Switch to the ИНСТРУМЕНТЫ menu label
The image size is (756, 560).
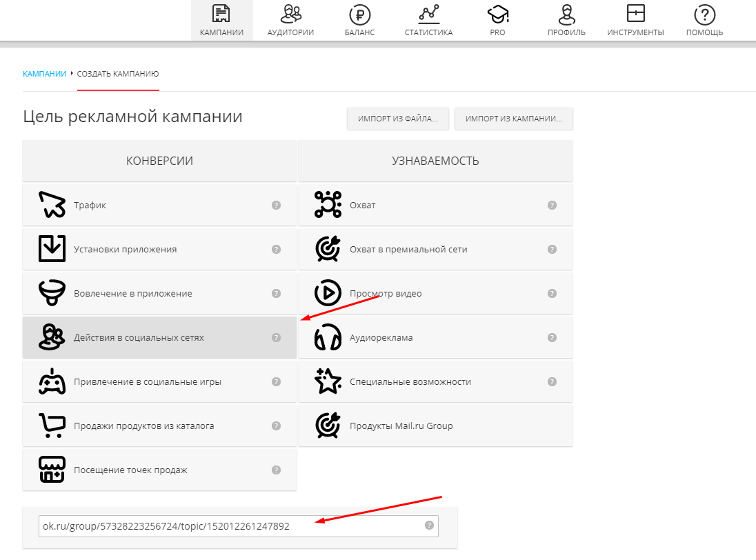click(x=635, y=32)
